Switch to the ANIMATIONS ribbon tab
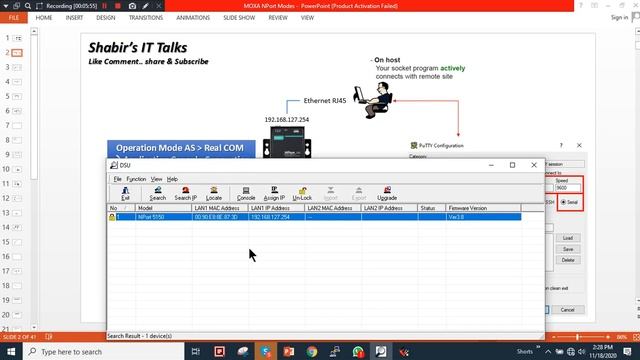 (193, 18)
